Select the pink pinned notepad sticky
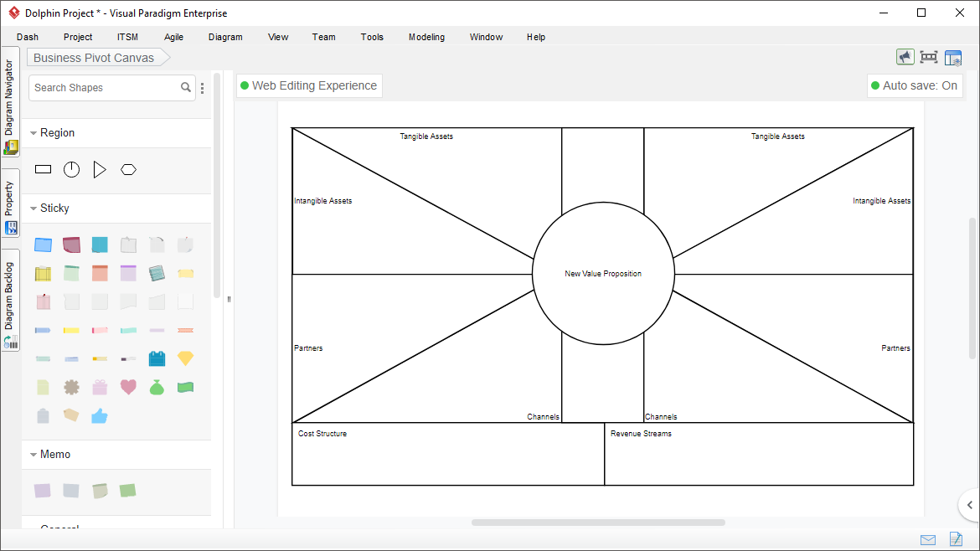The height and width of the screenshot is (551, 980). [x=43, y=301]
